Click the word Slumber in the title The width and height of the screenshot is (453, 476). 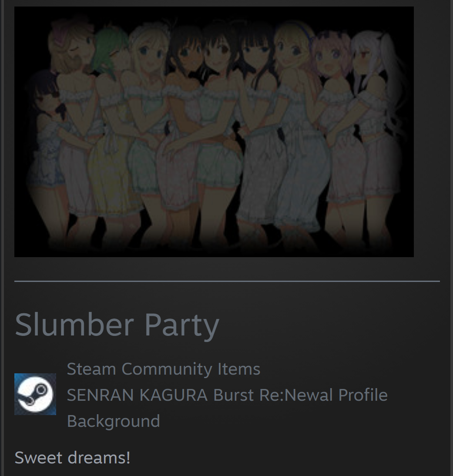(74, 324)
